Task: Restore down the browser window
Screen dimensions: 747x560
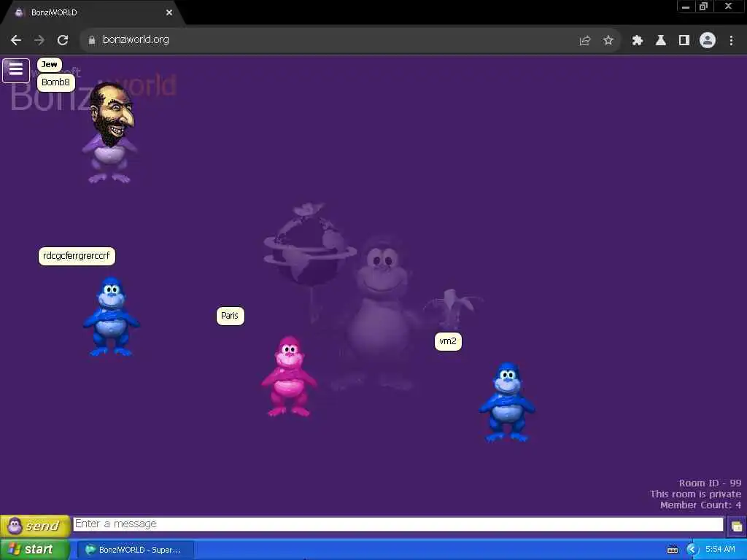Action: pyautogui.click(x=703, y=7)
